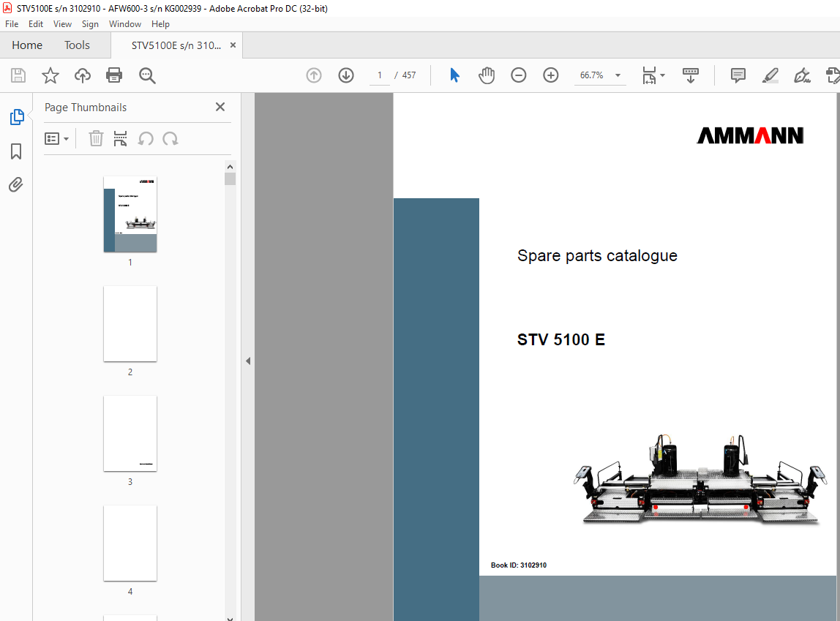The width and height of the screenshot is (840, 621).
Task: Open the Sign document pen tool
Action: (x=802, y=75)
